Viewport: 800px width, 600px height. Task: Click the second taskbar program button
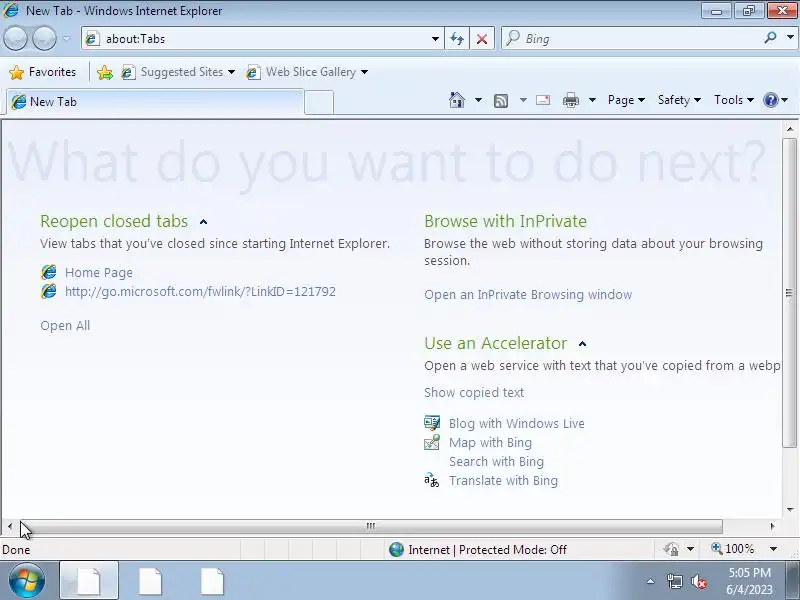(151, 581)
